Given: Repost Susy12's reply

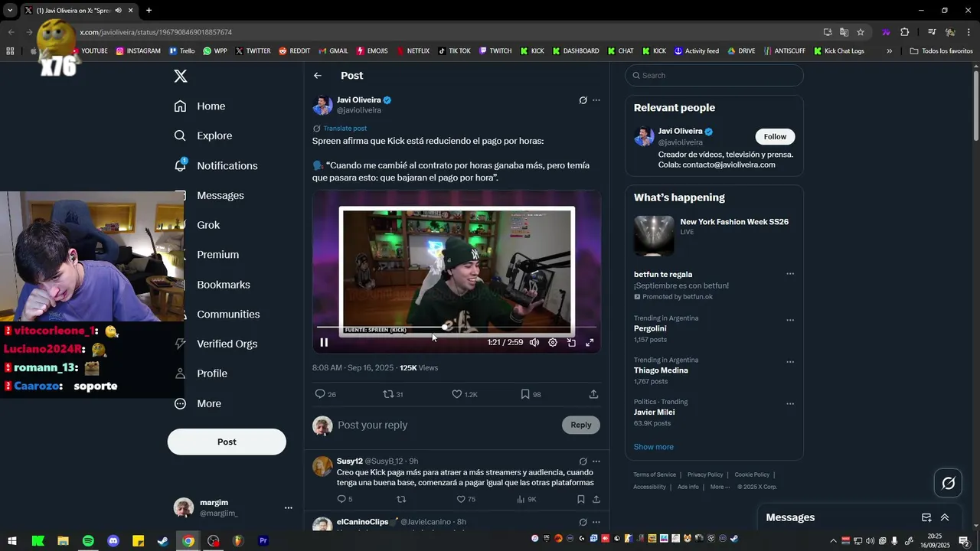Looking at the screenshot, I should click(401, 499).
